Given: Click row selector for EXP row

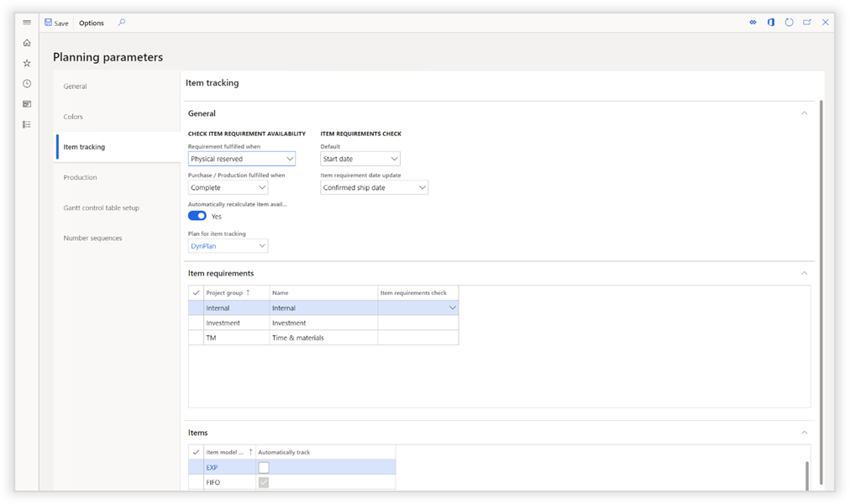Looking at the screenshot, I should click(196, 467).
